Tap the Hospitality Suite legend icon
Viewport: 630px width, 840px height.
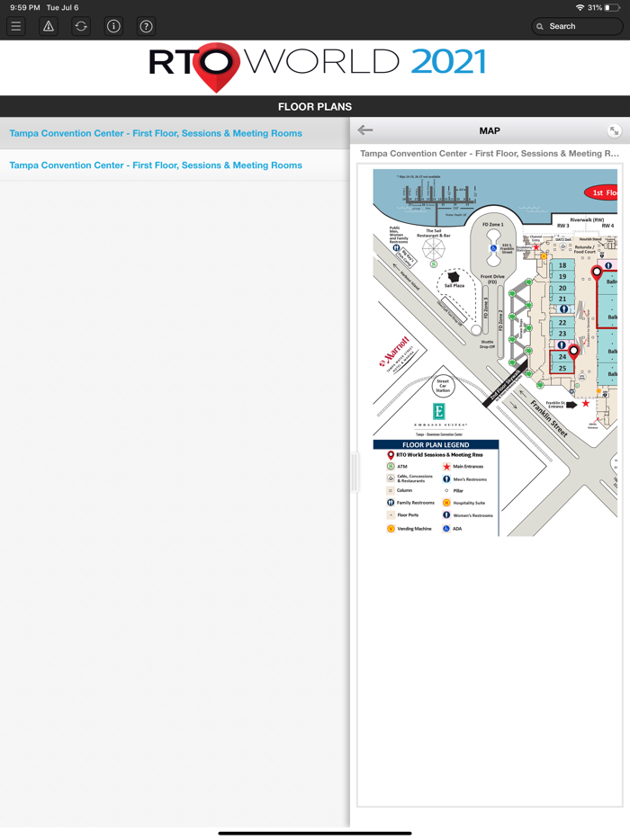(446, 503)
